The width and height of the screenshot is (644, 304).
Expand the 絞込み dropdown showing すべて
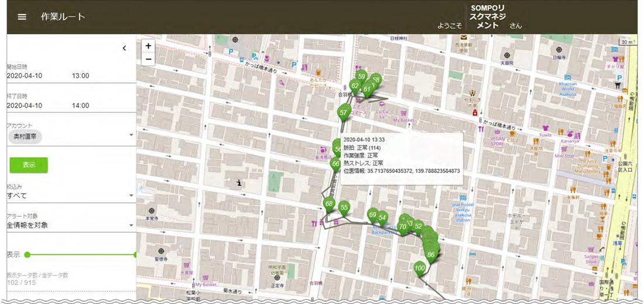pos(131,196)
